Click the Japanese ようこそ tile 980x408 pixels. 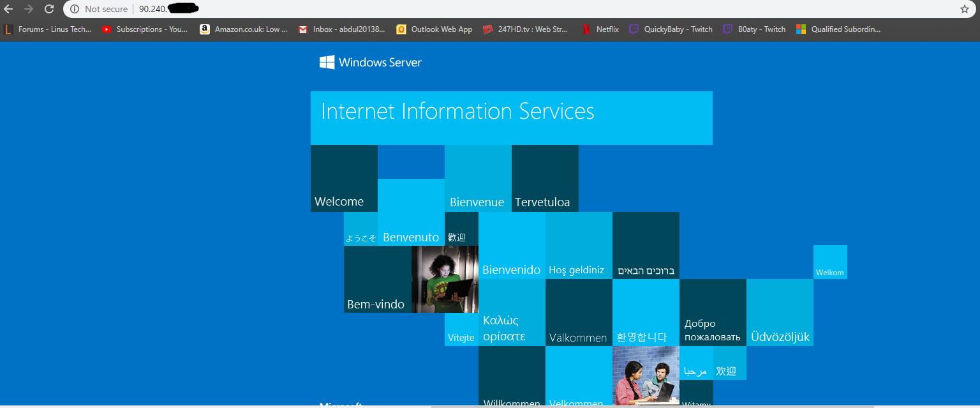tap(360, 229)
